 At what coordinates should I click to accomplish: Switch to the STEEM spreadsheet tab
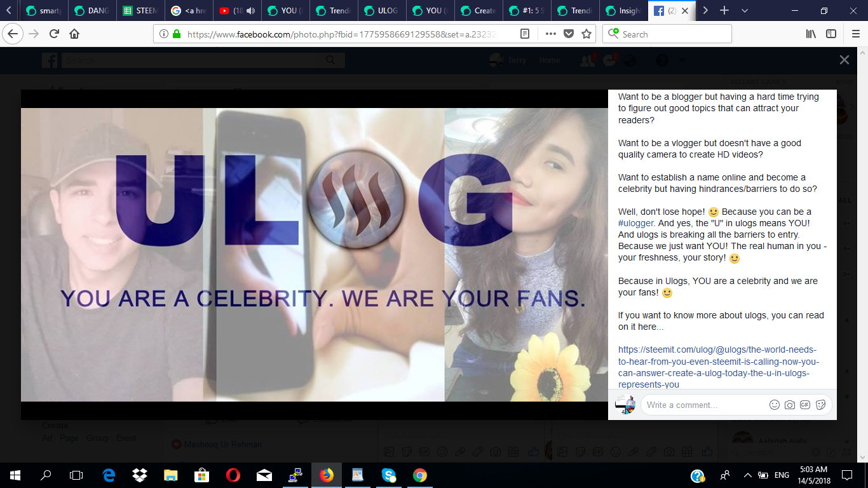[x=140, y=10]
